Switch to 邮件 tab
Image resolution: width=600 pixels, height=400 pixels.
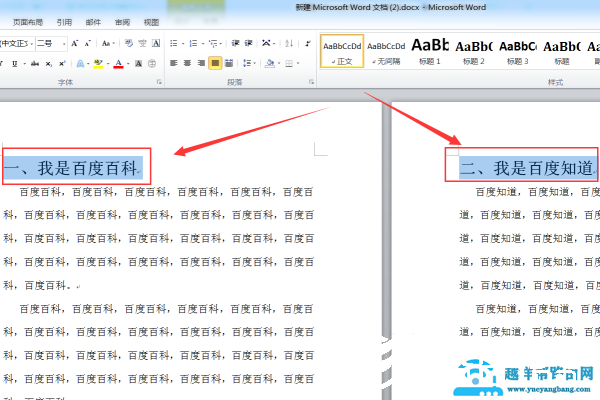(93, 23)
